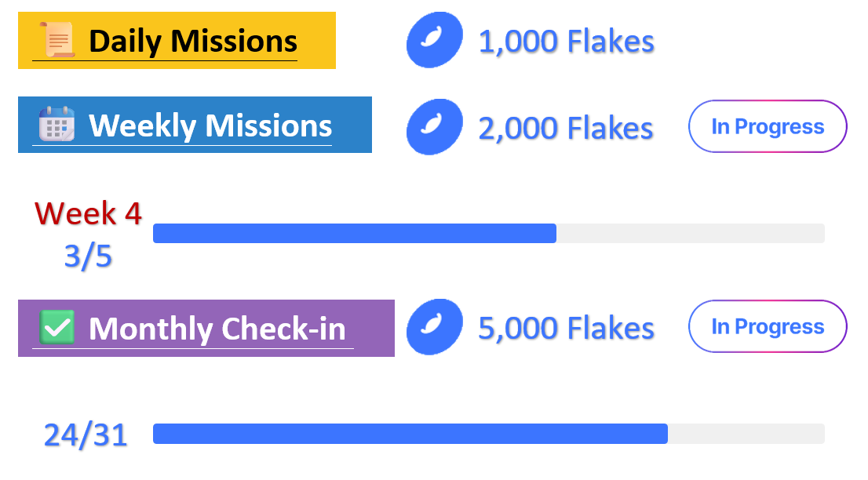Click the filled part of the 24/31 progress bar
The height and width of the screenshot is (480, 868).
410,434
